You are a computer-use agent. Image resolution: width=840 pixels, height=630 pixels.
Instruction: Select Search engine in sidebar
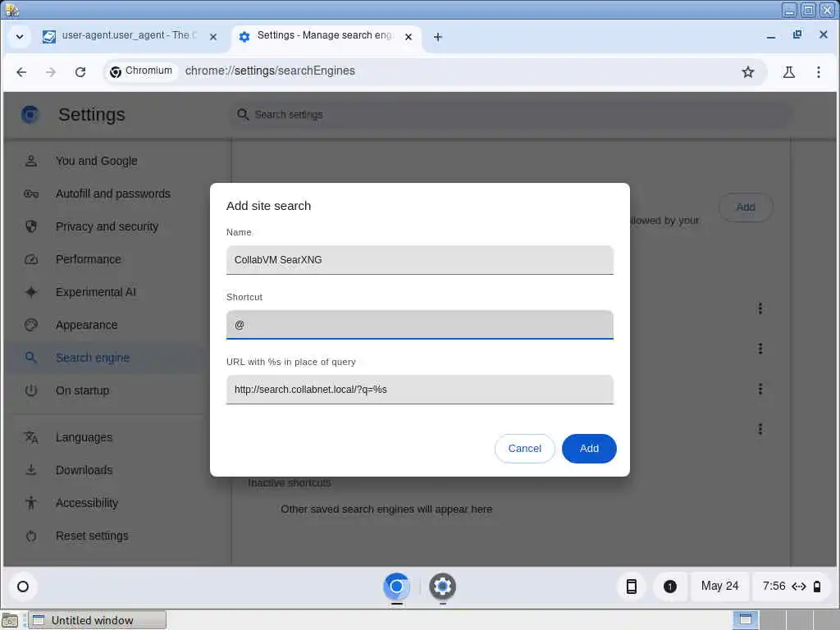[93, 358]
